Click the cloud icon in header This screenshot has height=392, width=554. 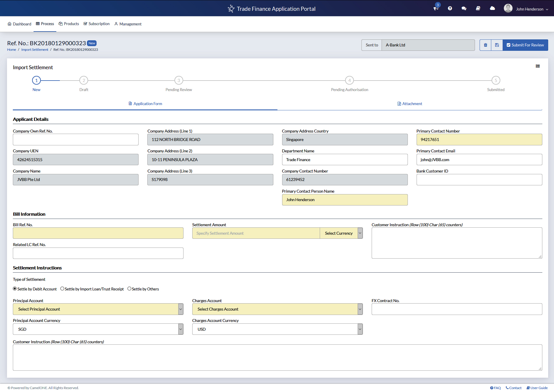[492, 8]
